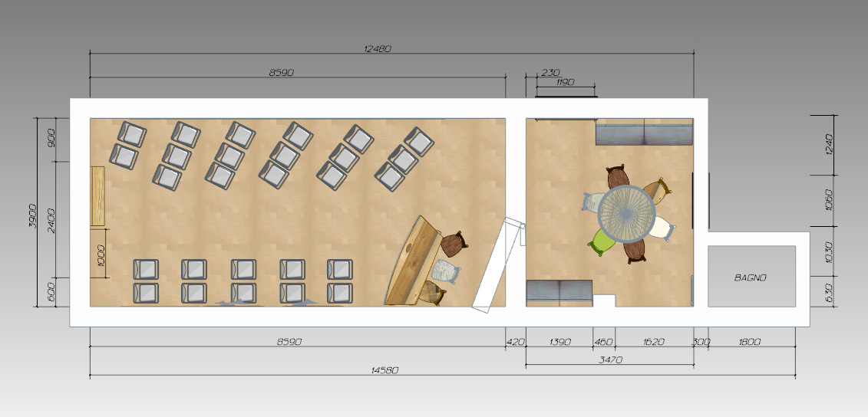Viewport: 868px width, 417px height.
Task: Click the 1390 dimension label
Action: 559,342
